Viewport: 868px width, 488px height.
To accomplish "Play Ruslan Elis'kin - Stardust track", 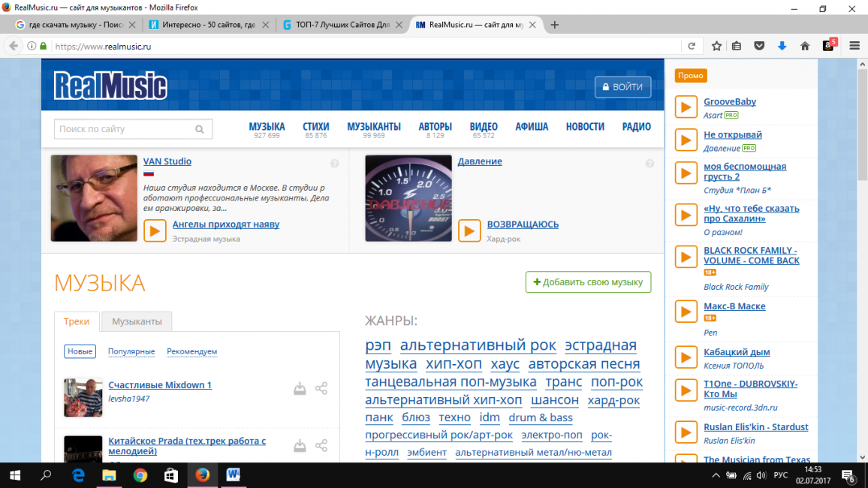I will [686, 432].
